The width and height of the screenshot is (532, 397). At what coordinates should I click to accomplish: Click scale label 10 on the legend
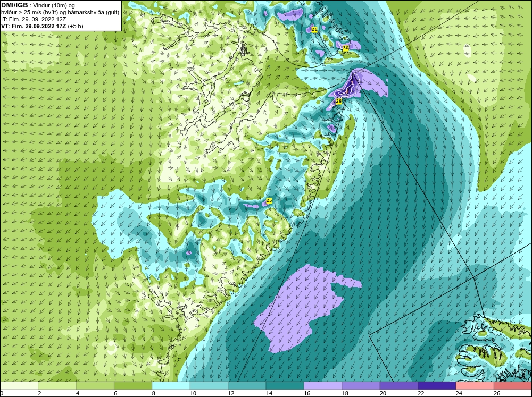pos(193,394)
